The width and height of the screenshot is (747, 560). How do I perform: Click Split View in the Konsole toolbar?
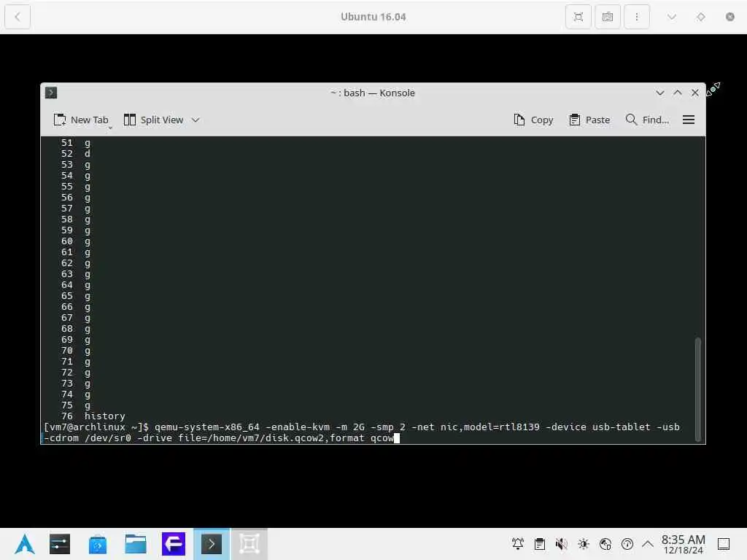click(153, 120)
